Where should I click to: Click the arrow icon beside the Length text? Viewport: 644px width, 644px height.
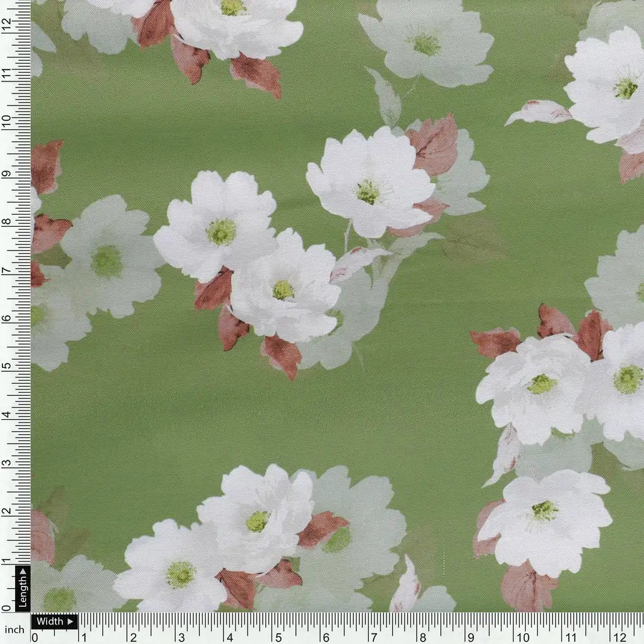pyautogui.click(x=23, y=573)
